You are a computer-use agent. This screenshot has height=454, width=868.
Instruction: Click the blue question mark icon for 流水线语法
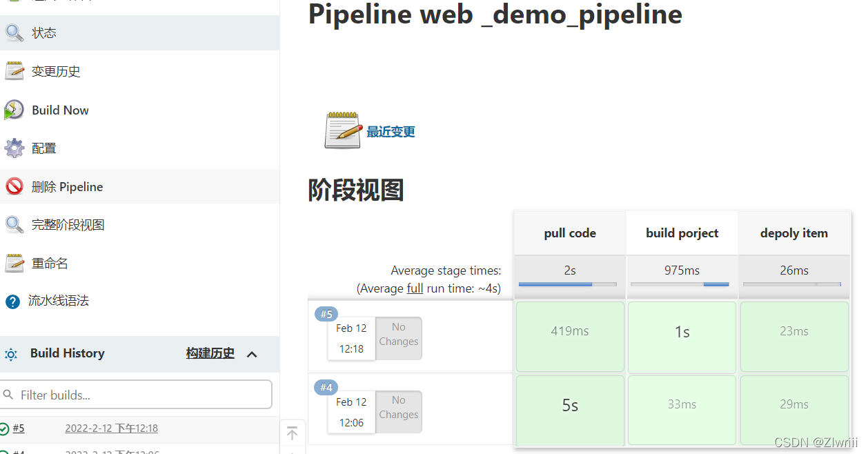(12, 302)
